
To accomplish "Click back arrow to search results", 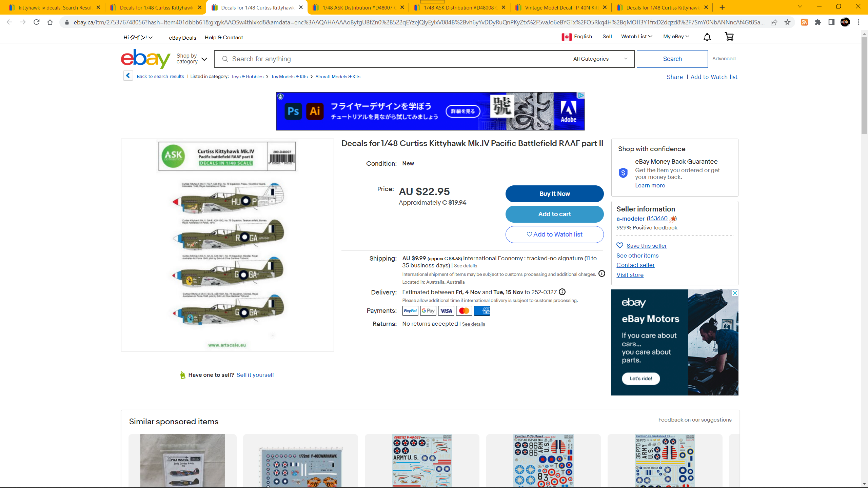I will (128, 76).
